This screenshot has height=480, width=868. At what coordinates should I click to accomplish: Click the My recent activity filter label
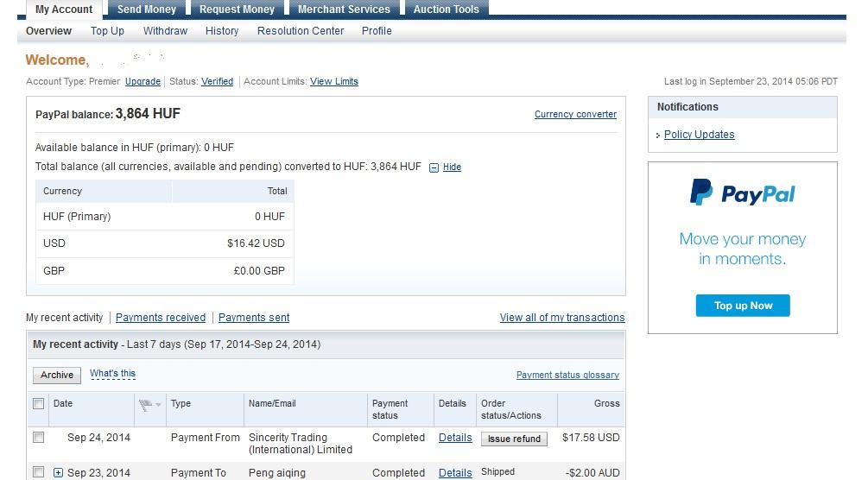pos(64,318)
